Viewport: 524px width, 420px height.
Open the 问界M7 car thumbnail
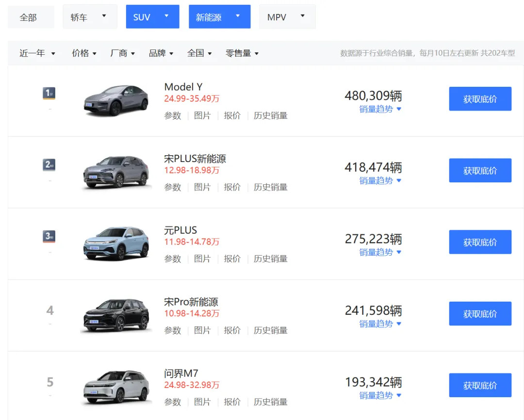(116, 387)
